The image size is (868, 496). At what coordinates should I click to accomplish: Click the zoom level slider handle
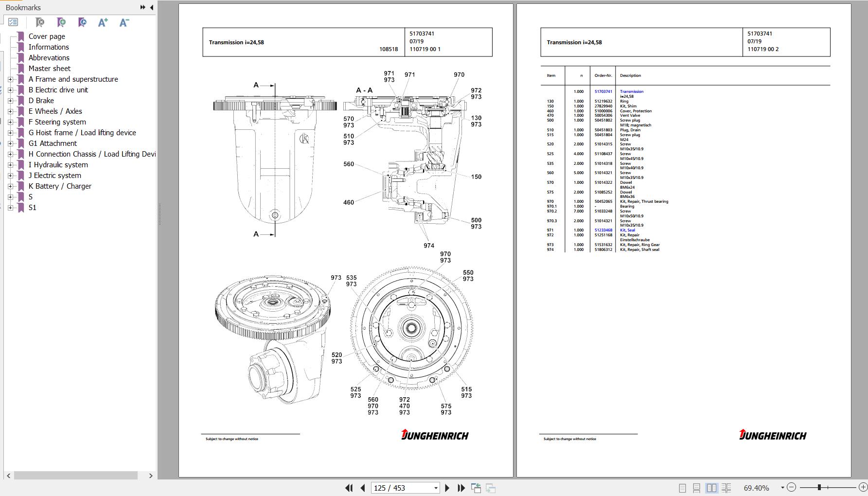point(819,487)
